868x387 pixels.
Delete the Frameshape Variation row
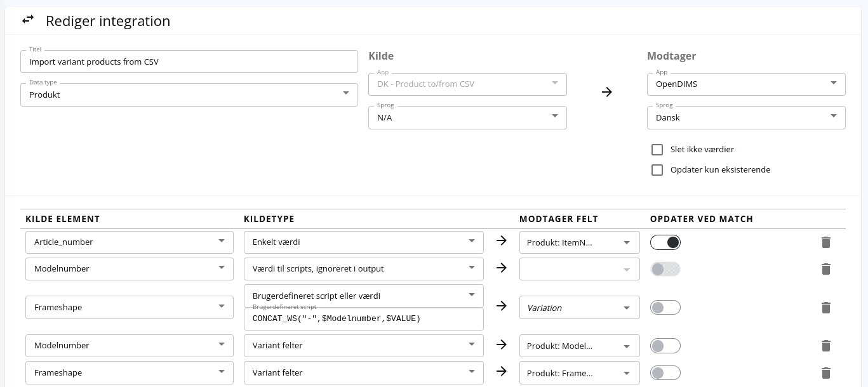(825, 308)
